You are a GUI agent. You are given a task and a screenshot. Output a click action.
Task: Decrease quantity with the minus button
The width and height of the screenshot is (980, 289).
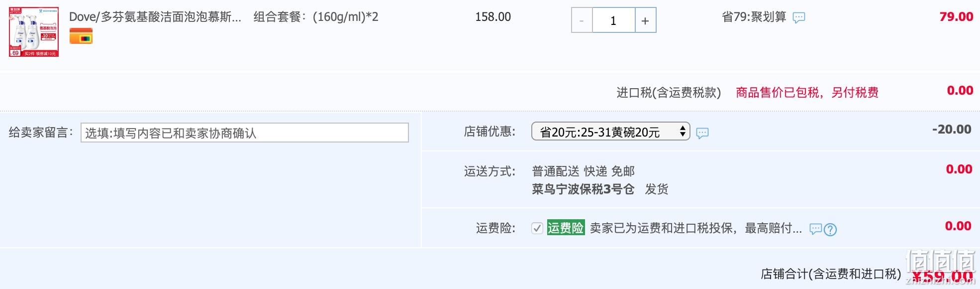pyautogui.click(x=582, y=20)
